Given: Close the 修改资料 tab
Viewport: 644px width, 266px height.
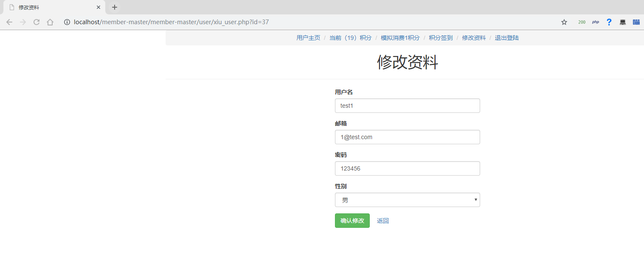Looking at the screenshot, I should pyautogui.click(x=98, y=7).
